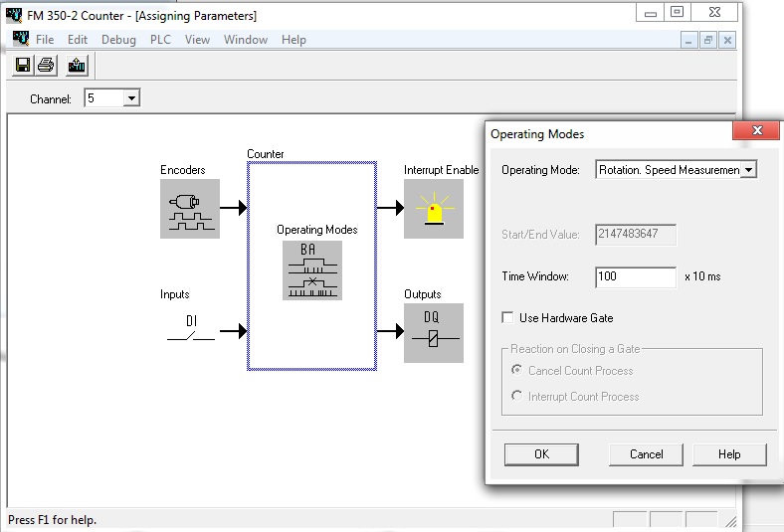The width and height of the screenshot is (784, 532).
Task: Confirm with the OK button
Action: 541,454
